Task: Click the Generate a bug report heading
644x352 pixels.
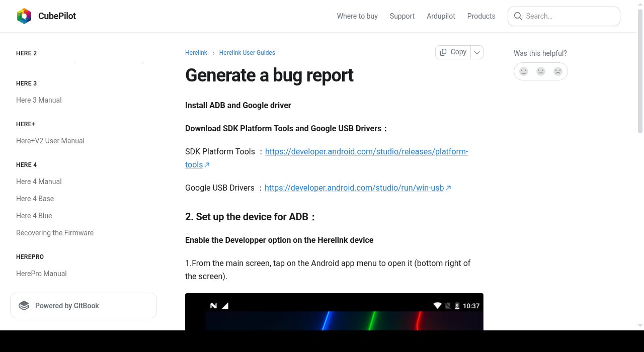Action: 269,75
